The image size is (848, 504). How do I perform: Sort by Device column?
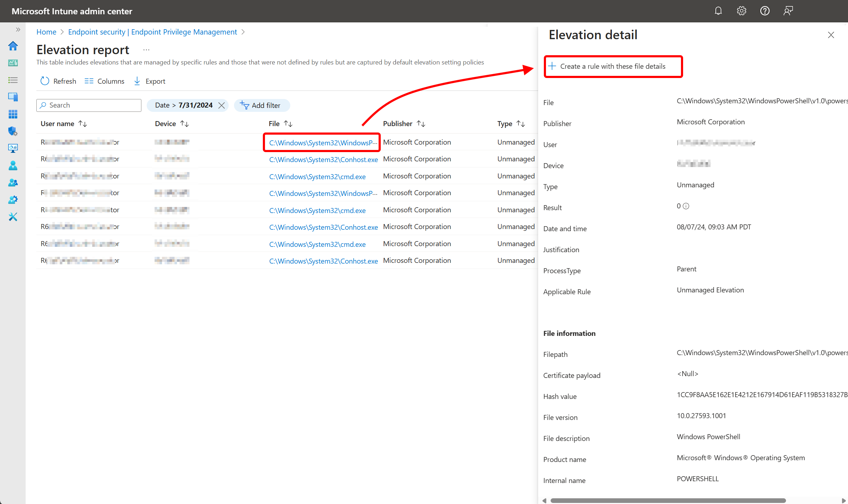pos(172,124)
